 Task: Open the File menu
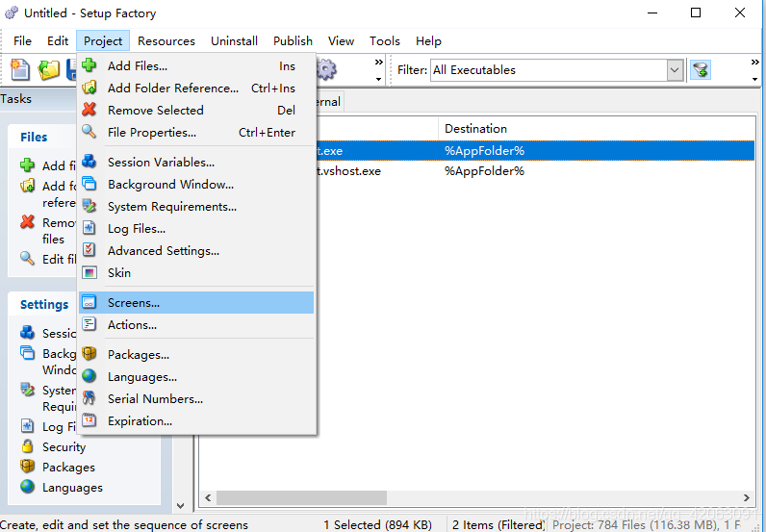[x=22, y=41]
